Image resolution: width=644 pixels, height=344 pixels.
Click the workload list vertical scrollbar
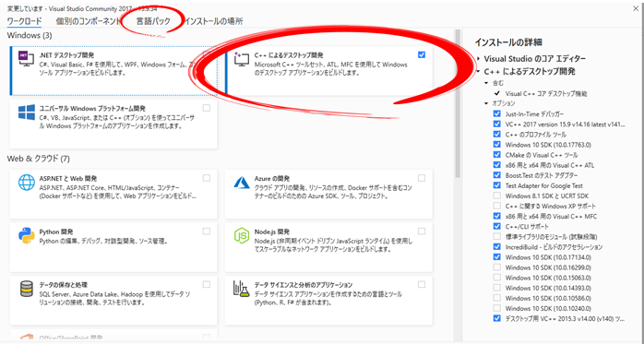(x=457, y=102)
